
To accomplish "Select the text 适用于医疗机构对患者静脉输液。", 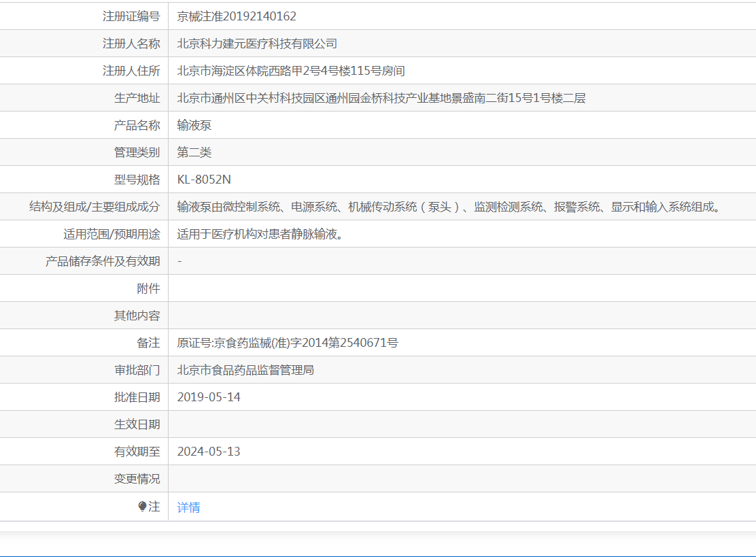I will coord(260,234).
